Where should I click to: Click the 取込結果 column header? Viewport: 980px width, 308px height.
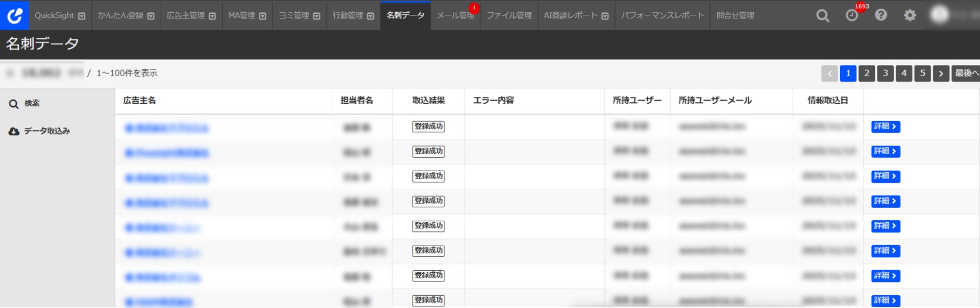429,101
